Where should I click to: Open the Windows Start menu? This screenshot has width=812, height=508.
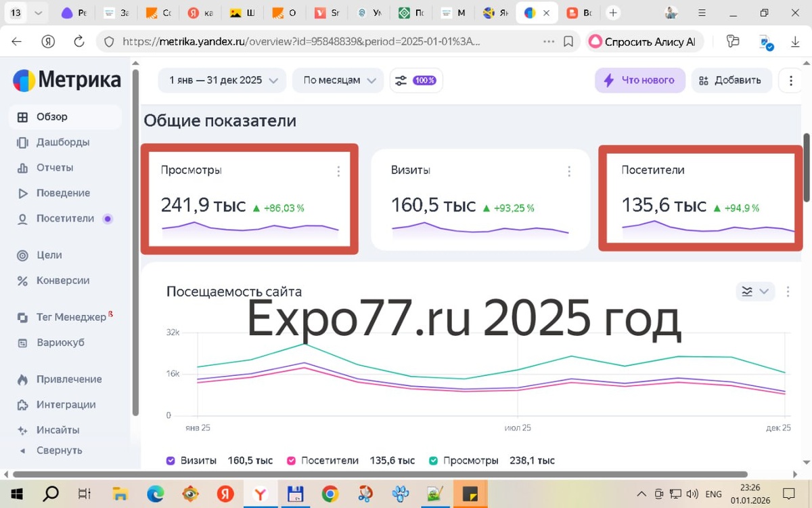[16, 494]
